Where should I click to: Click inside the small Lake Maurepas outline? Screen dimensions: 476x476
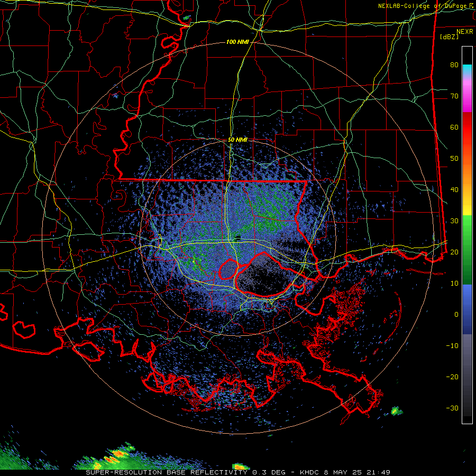point(229,270)
